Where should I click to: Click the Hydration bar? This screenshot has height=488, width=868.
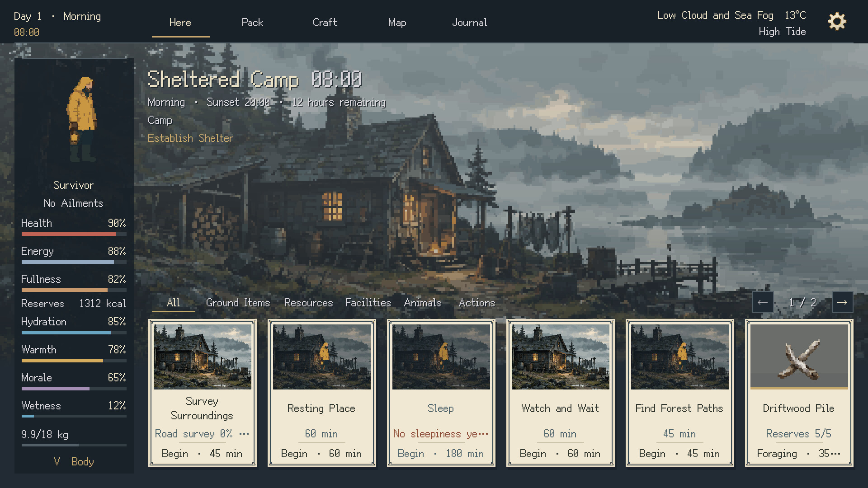click(74, 333)
